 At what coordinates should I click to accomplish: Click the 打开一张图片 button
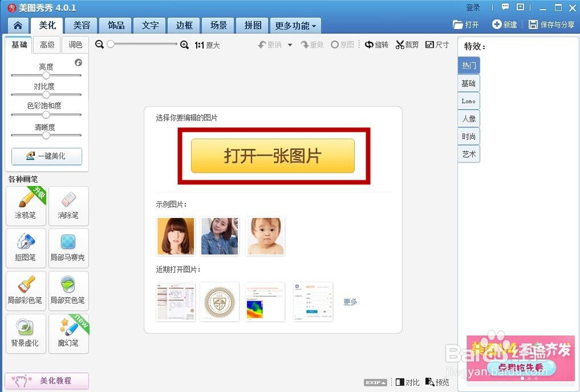[273, 155]
